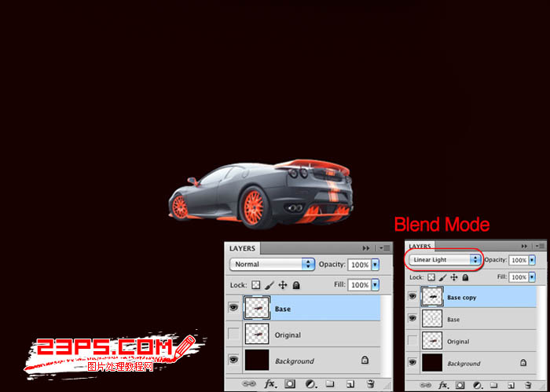Create adjustment layer in left Layers panel
The height and width of the screenshot is (392, 550).
tap(310, 384)
